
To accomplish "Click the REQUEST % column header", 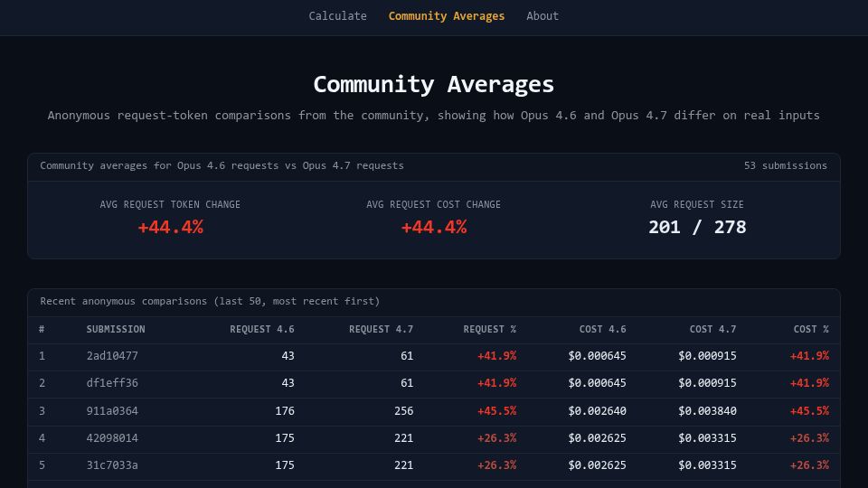I will pos(489,329).
